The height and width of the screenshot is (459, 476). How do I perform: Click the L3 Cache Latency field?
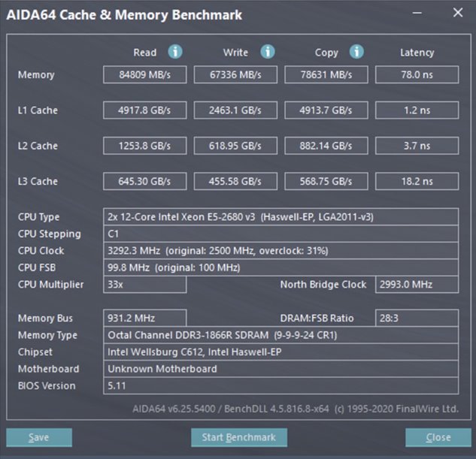pyautogui.click(x=417, y=181)
